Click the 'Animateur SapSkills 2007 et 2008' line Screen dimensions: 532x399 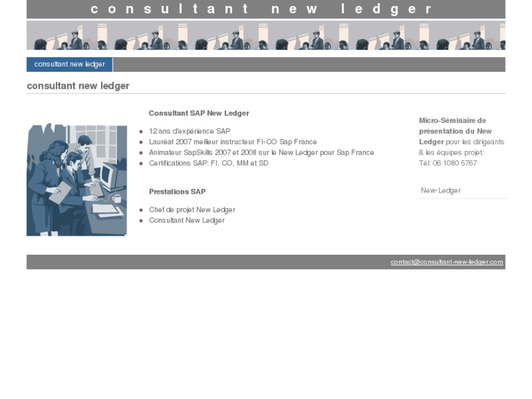pos(261,152)
